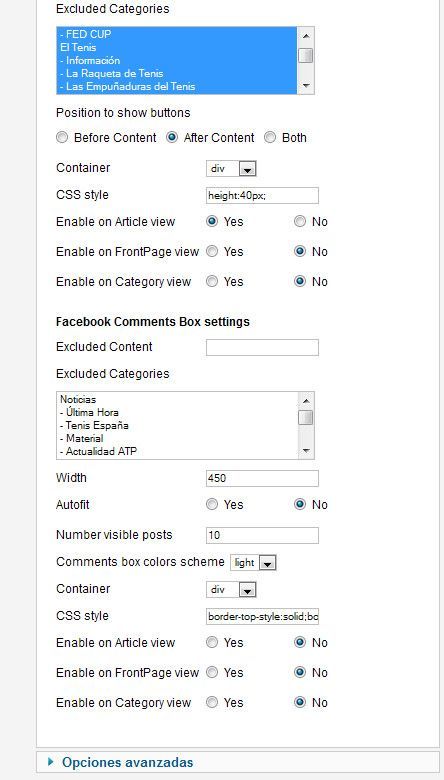The height and width of the screenshot is (780, 444).
Task: Open the Container dropdown under Comments Box settings
Action: point(231,589)
